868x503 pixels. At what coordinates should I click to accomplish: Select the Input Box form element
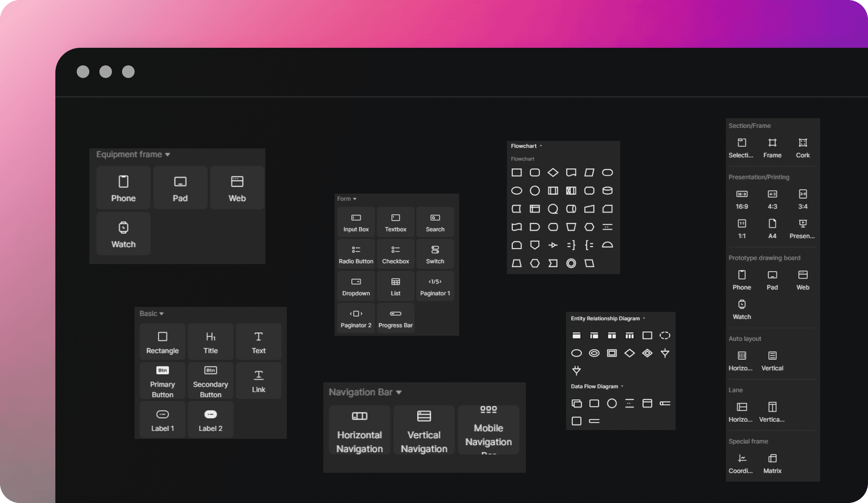coord(356,222)
